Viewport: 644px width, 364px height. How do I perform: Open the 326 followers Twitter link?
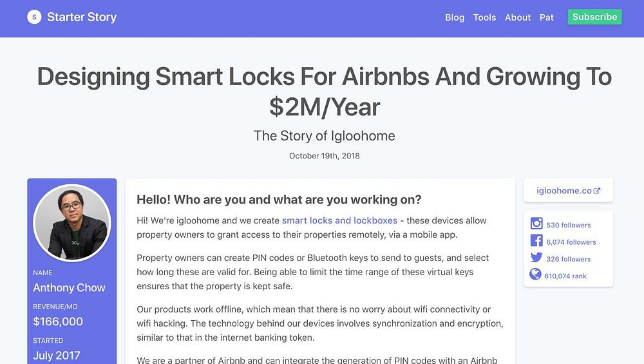568,259
